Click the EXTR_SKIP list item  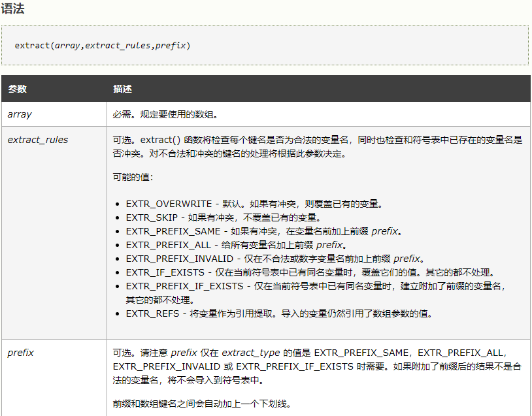coord(224,217)
